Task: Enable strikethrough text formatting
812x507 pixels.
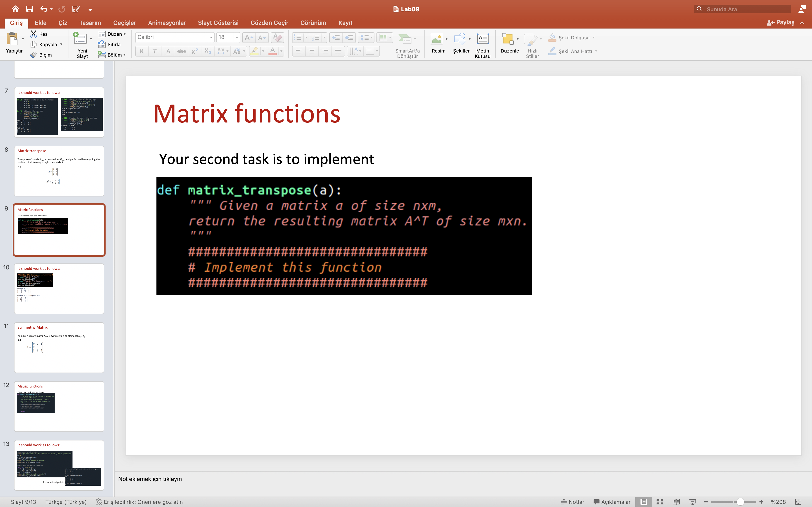Action: (x=181, y=51)
